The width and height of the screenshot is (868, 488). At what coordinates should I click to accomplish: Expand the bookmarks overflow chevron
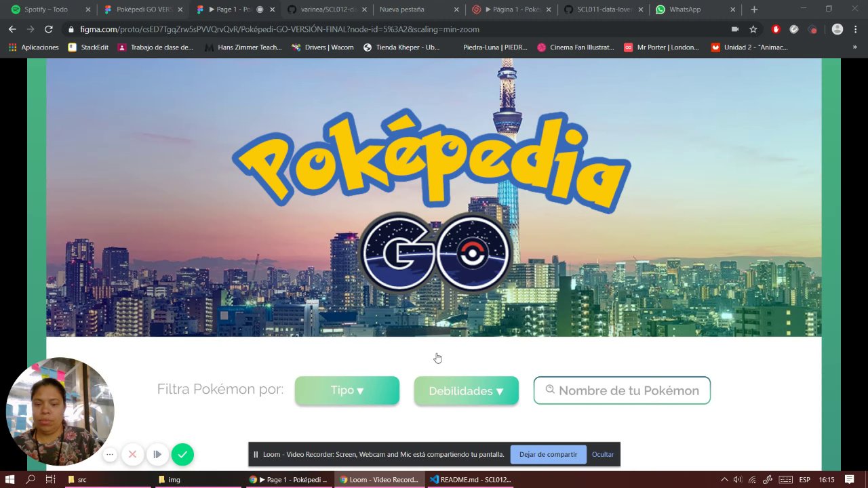pos(854,47)
